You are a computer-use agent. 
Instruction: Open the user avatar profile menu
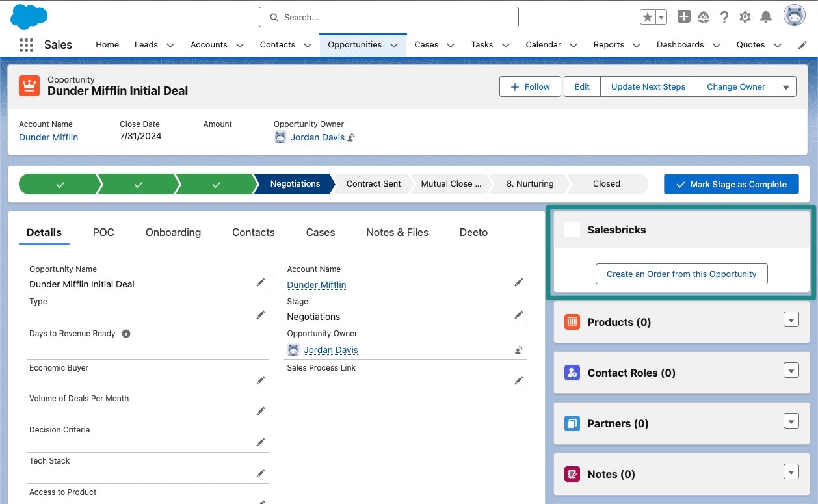click(x=794, y=16)
